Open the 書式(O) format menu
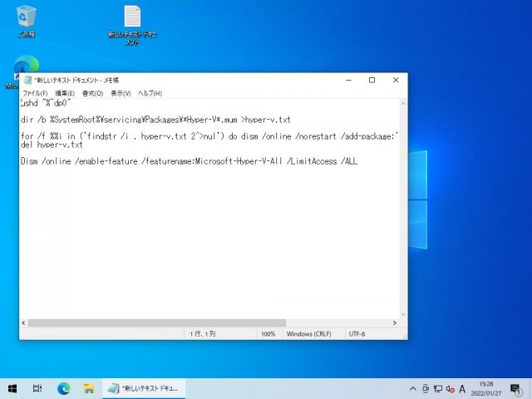The image size is (532, 399). (92, 93)
